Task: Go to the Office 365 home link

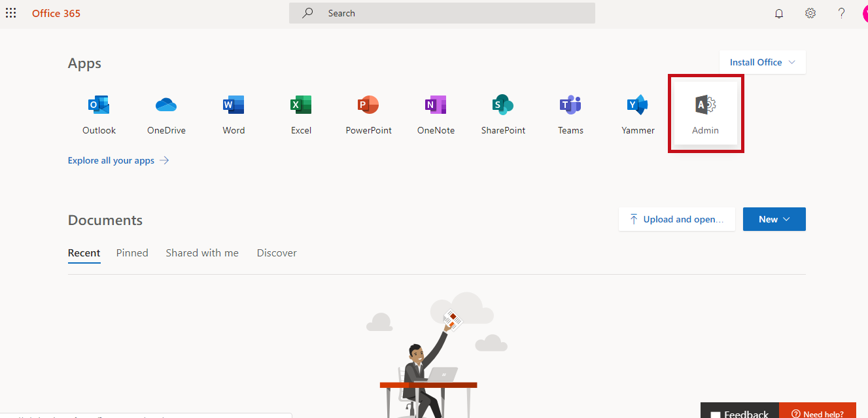Action: coord(56,13)
